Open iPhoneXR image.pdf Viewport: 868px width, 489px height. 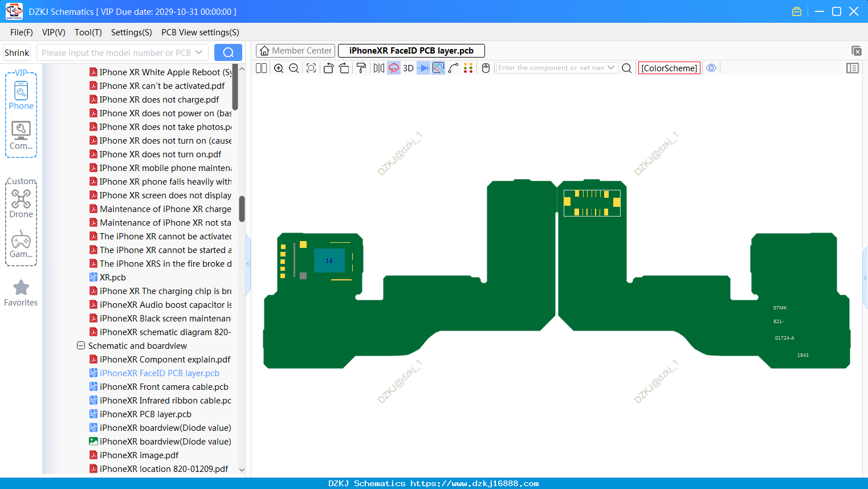coord(139,455)
